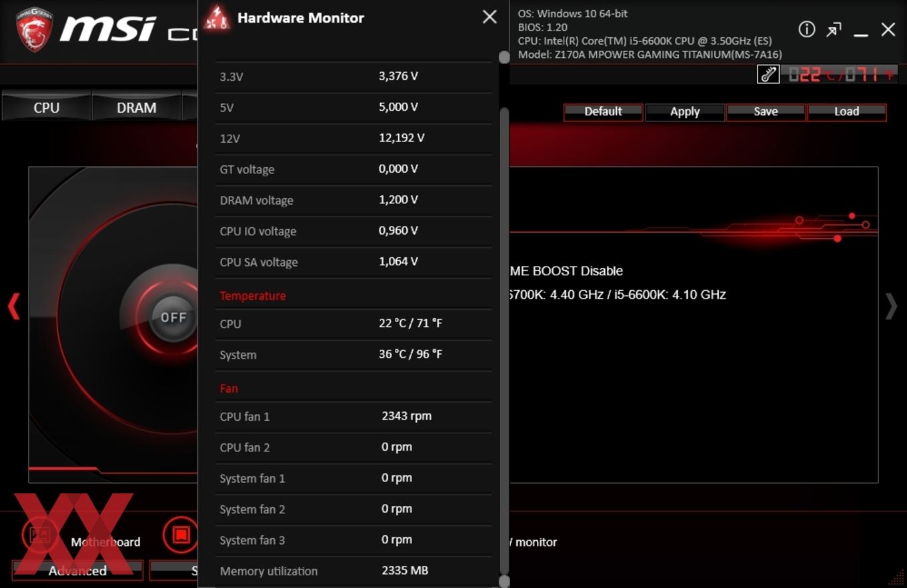Select the GT voltage row
This screenshot has height=588, width=907.
pos(353,169)
